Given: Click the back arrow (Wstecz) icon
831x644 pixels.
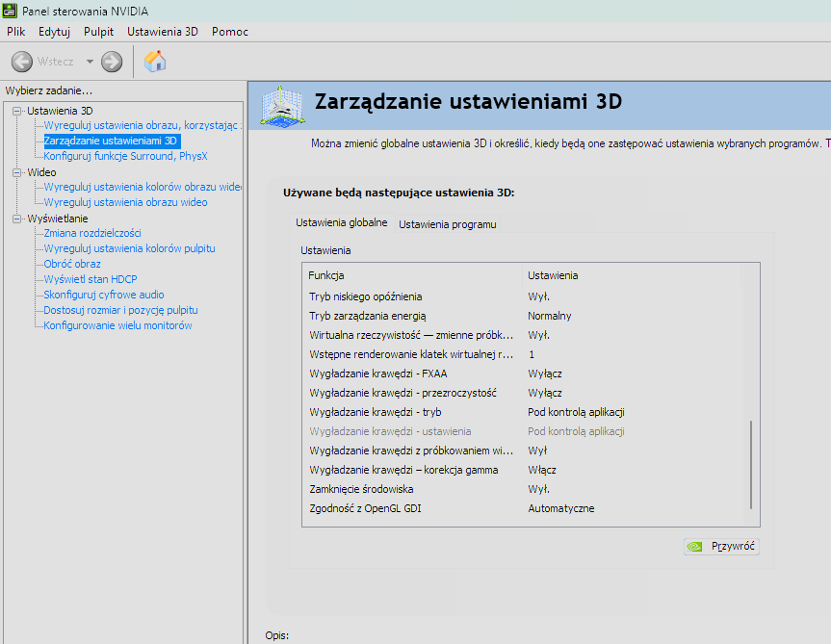Looking at the screenshot, I should [x=22, y=62].
